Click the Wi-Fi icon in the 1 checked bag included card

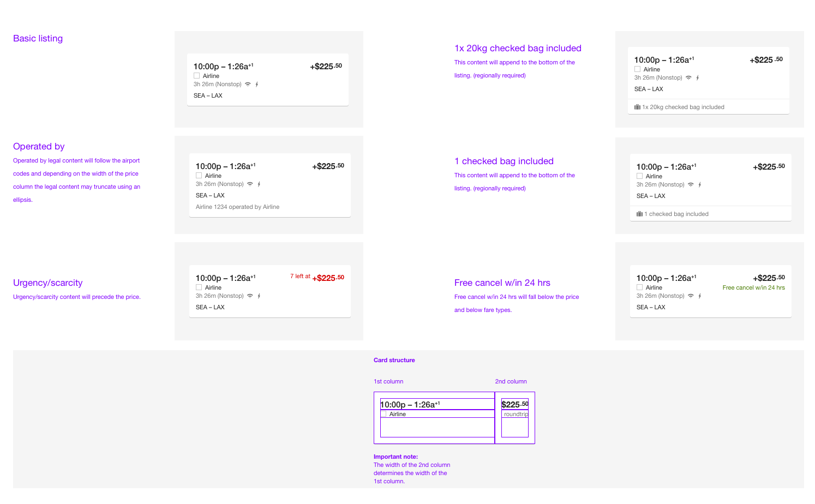[x=691, y=184]
